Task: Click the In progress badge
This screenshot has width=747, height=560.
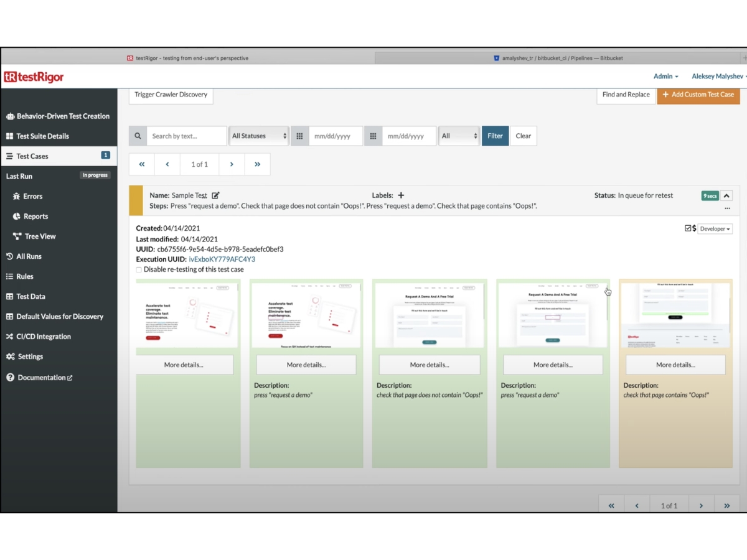Action: click(x=95, y=175)
